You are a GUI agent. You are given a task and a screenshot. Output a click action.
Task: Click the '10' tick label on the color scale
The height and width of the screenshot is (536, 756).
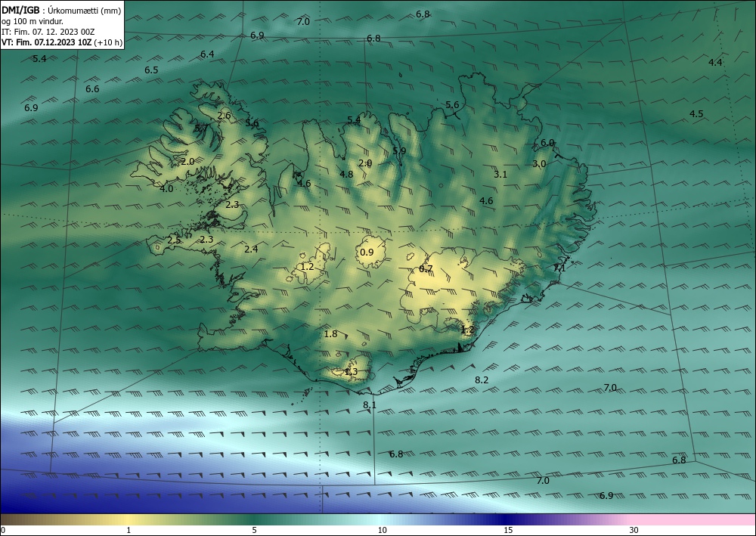tap(382, 531)
